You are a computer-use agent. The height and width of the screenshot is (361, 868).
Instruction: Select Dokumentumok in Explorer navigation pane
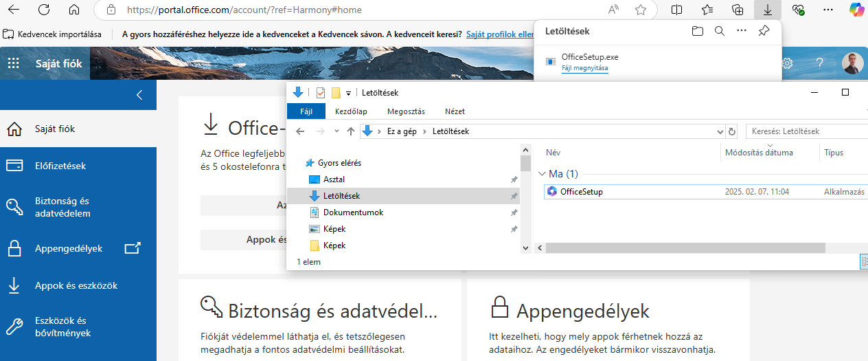click(353, 212)
